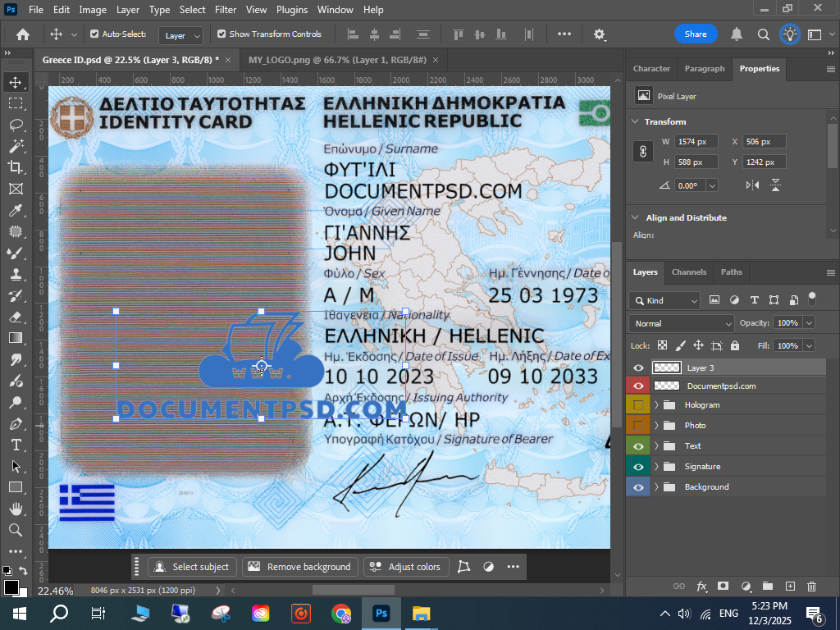Select the Lasso tool
This screenshot has width=840, height=630.
coord(16,125)
